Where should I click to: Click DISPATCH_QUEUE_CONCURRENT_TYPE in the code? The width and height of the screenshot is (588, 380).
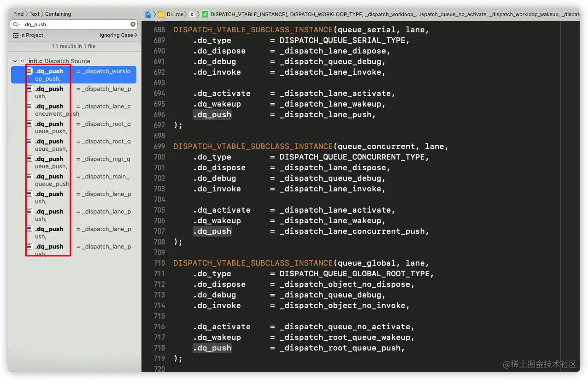pos(352,157)
